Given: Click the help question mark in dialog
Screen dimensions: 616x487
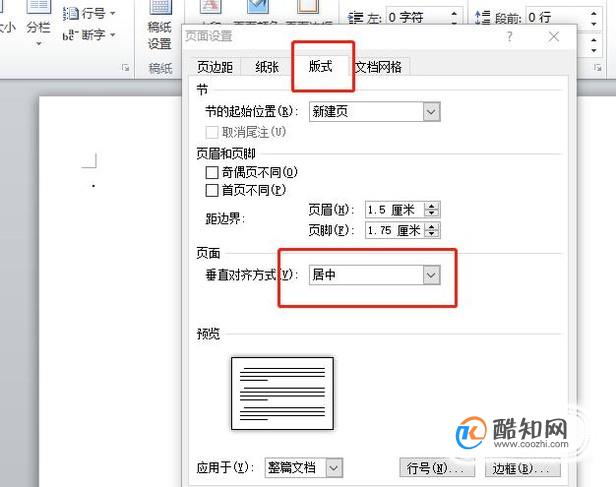Looking at the screenshot, I should tap(510, 37).
